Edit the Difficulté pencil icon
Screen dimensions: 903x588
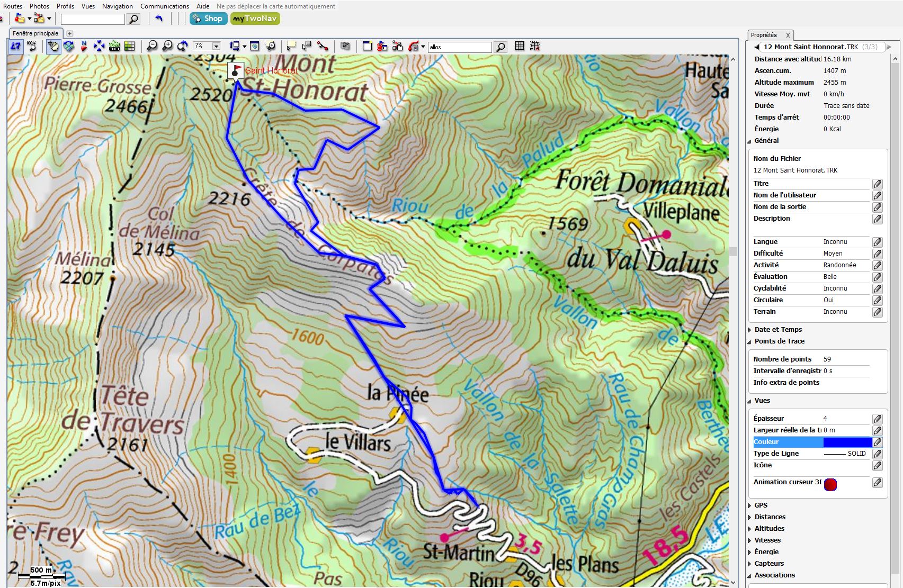click(877, 254)
